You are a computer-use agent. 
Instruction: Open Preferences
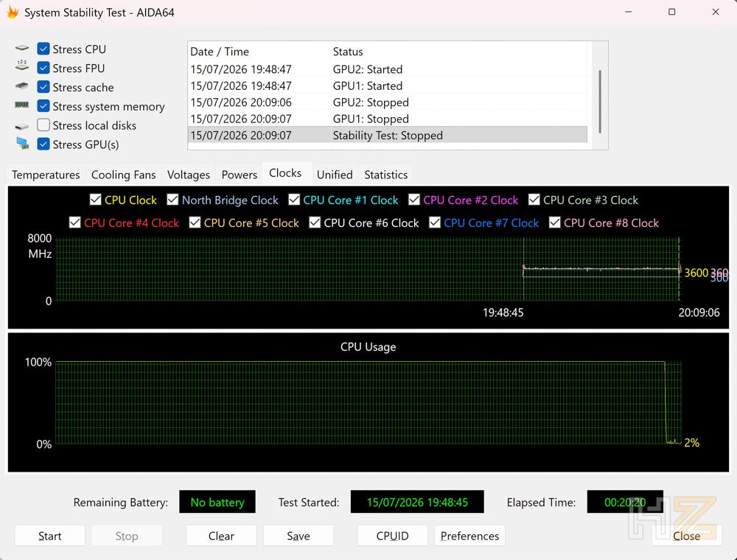click(x=469, y=536)
